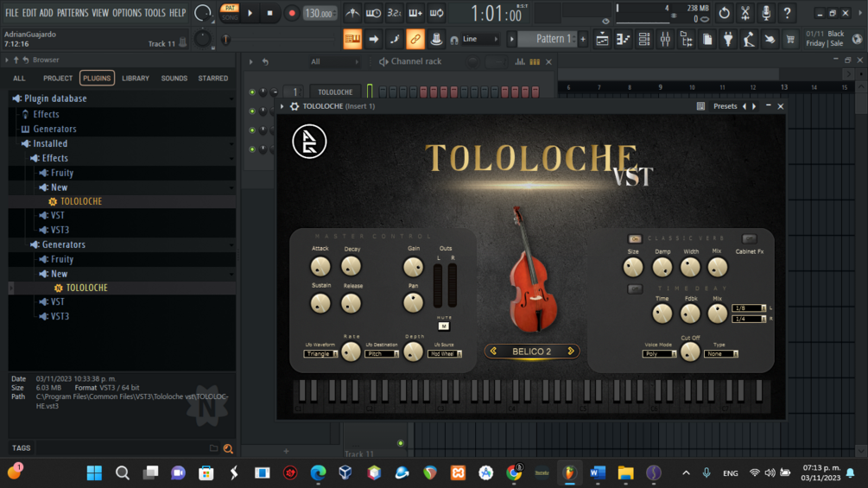Click the Gain knob

tap(413, 267)
